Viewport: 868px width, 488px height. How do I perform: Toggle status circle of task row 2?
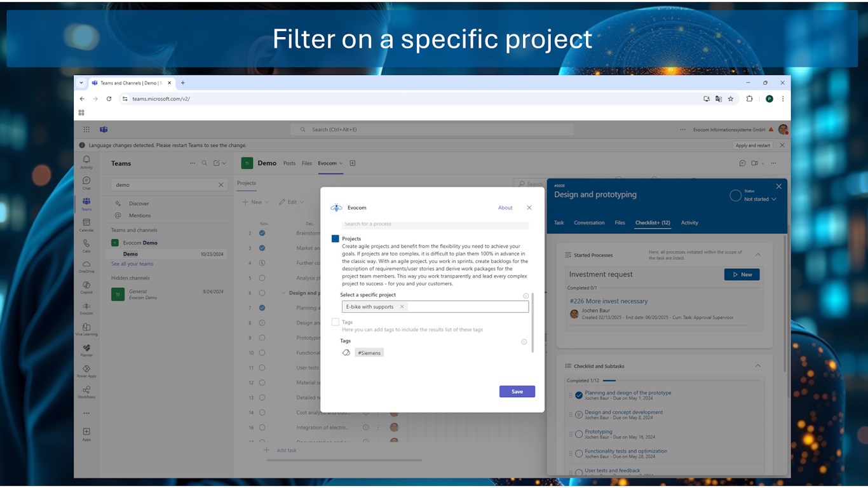262,233
